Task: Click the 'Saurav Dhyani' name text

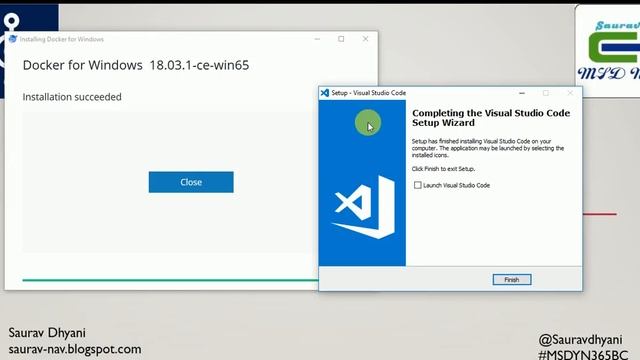Action: (47, 333)
